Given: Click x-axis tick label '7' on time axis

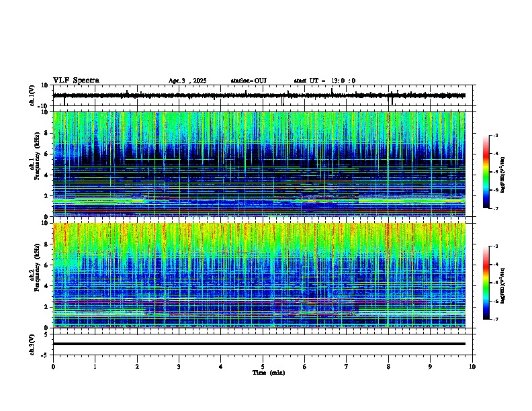Looking at the screenshot, I should coord(347,367).
